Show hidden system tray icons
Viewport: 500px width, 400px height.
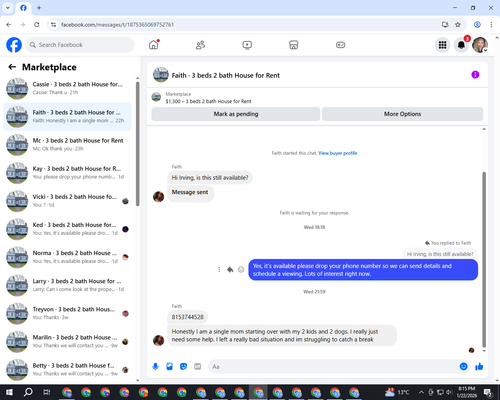pyautogui.click(x=421, y=392)
